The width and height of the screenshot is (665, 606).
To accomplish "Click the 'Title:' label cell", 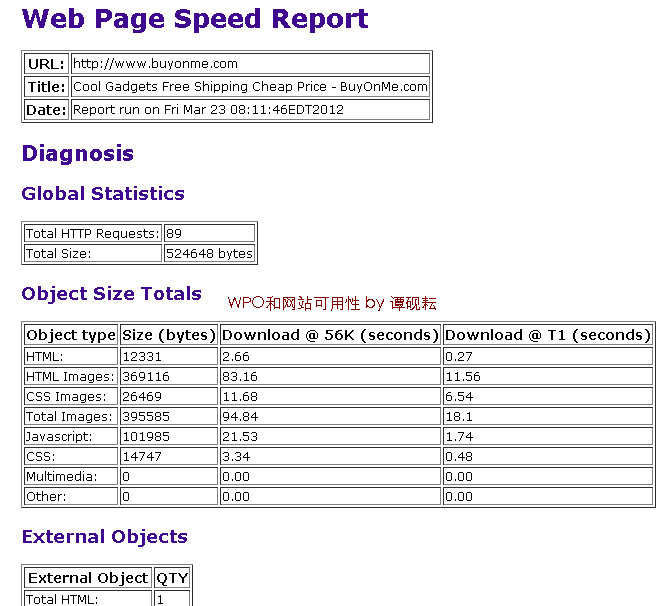I will click(x=46, y=87).
